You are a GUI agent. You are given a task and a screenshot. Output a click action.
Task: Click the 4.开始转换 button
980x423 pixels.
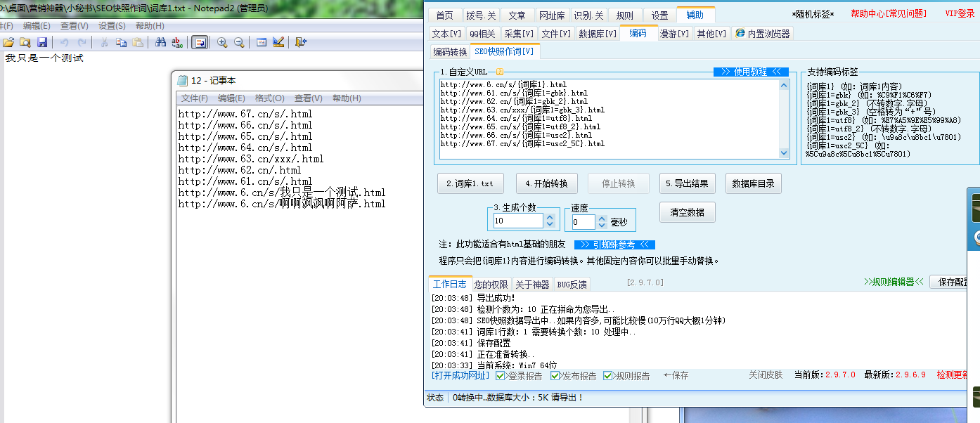click(546, 183)
